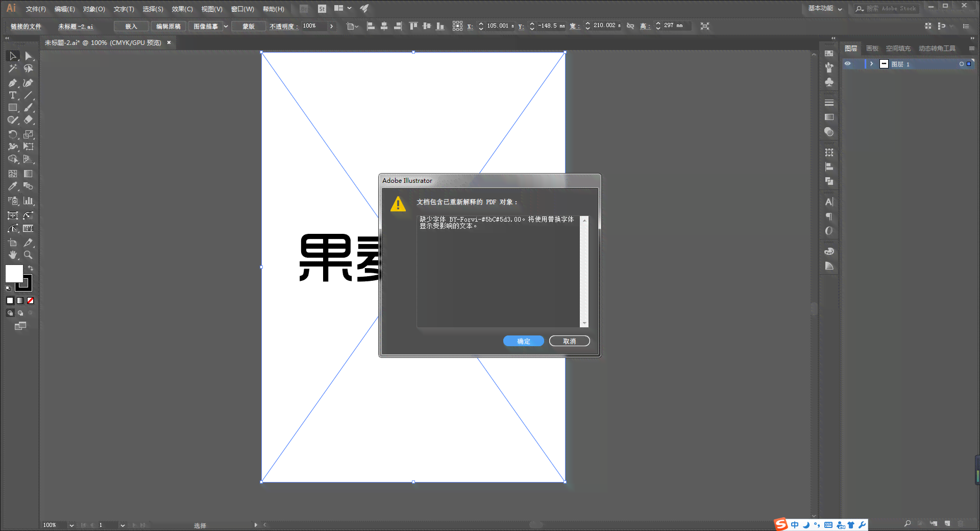The height and width of the screenshot is (531, 980).
Task: Switch to the 动态转角工具 panel tab
Action: [937, 49]
